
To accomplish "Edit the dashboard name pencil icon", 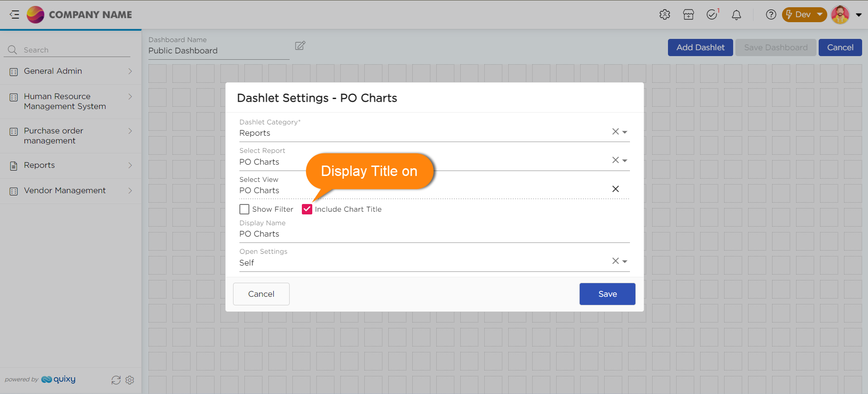I will coord(300,46).
